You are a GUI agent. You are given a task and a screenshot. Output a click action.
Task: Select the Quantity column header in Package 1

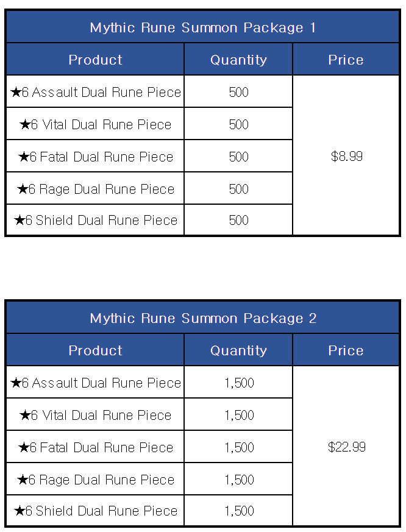click(x=238, y=59)
